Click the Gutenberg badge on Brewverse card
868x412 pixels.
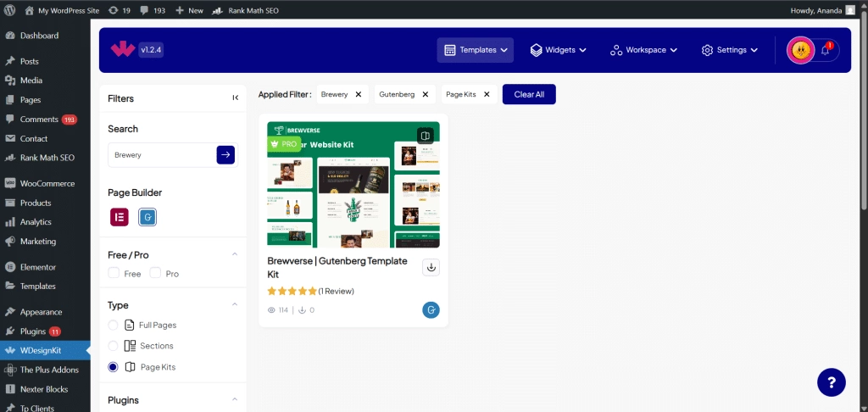[x=431, y=310]
